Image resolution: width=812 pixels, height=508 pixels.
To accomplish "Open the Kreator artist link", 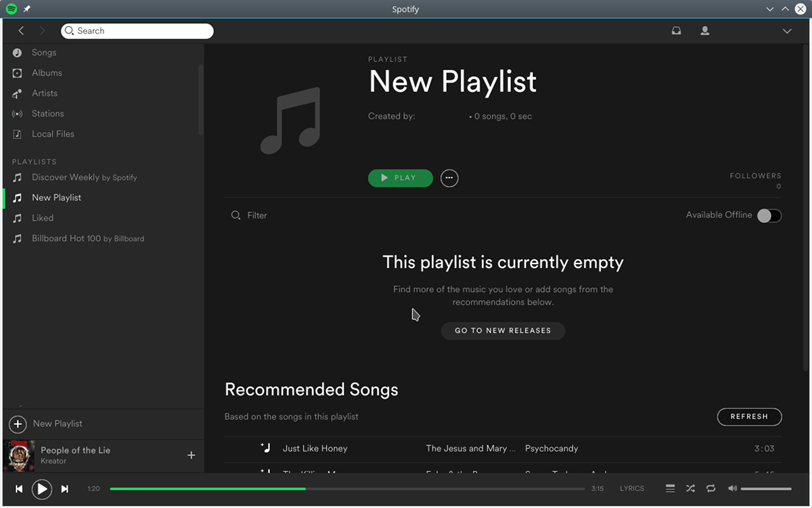I will pos(53,461).
